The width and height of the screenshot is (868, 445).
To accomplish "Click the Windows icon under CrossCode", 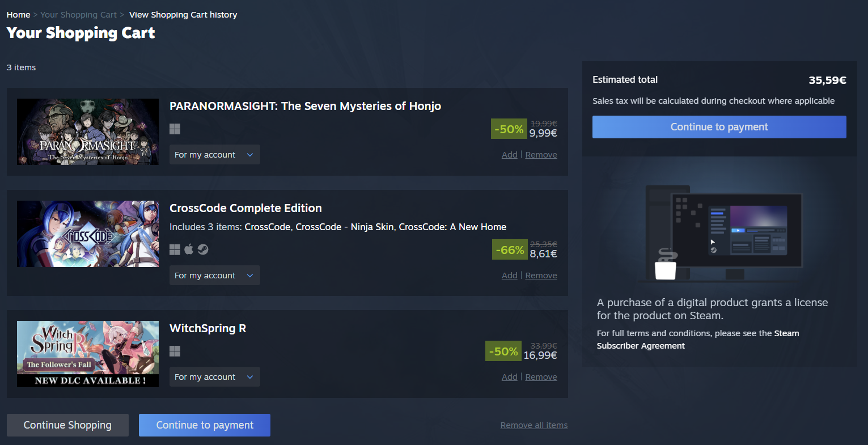I will pos(175,249).
